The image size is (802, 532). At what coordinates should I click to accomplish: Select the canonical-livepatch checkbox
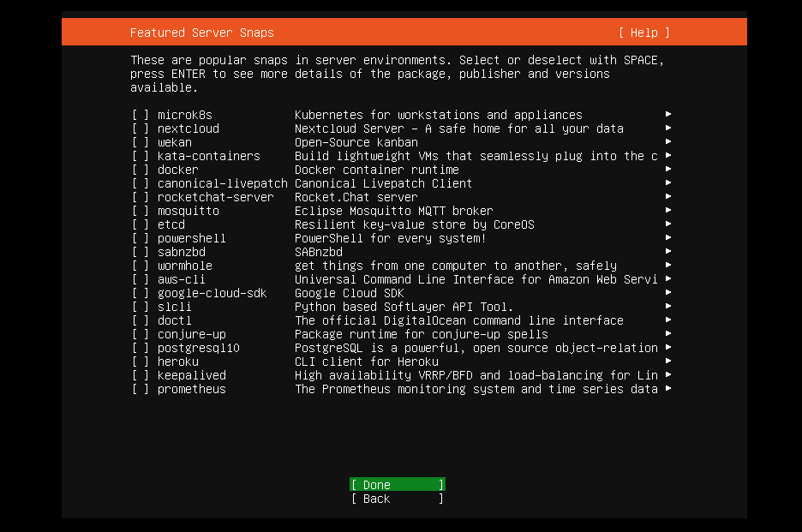click(140, 183)
